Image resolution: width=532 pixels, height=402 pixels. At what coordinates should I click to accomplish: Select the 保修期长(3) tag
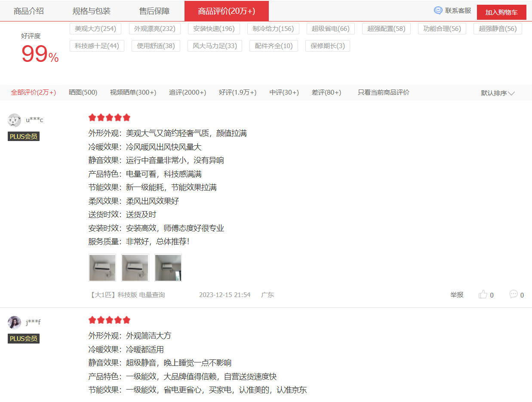(328, 46)
